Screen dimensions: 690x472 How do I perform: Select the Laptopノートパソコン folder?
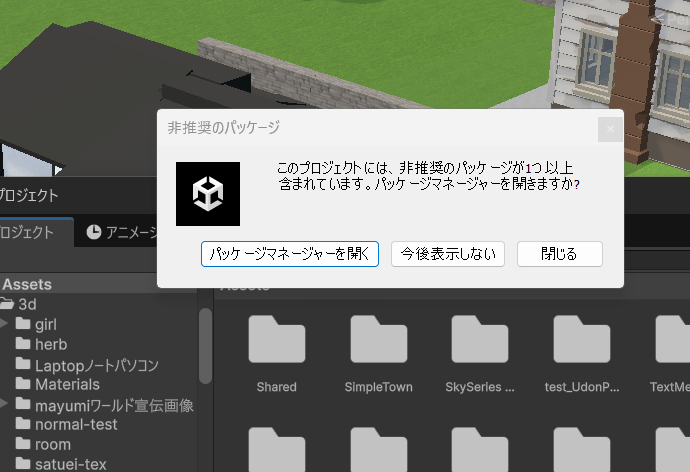(x=95, y=364)
